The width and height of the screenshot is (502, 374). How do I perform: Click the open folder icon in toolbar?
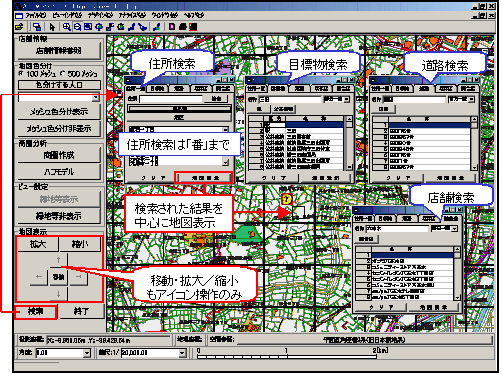20,27
